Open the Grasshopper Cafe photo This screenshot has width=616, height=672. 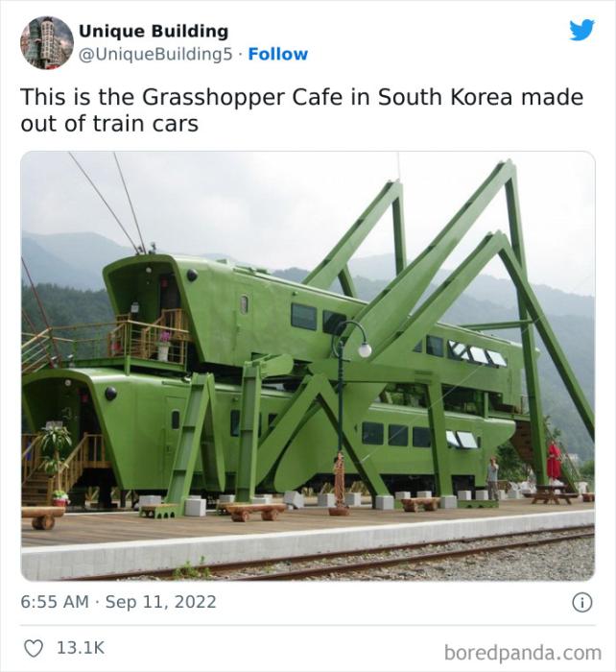click(308, 366)
